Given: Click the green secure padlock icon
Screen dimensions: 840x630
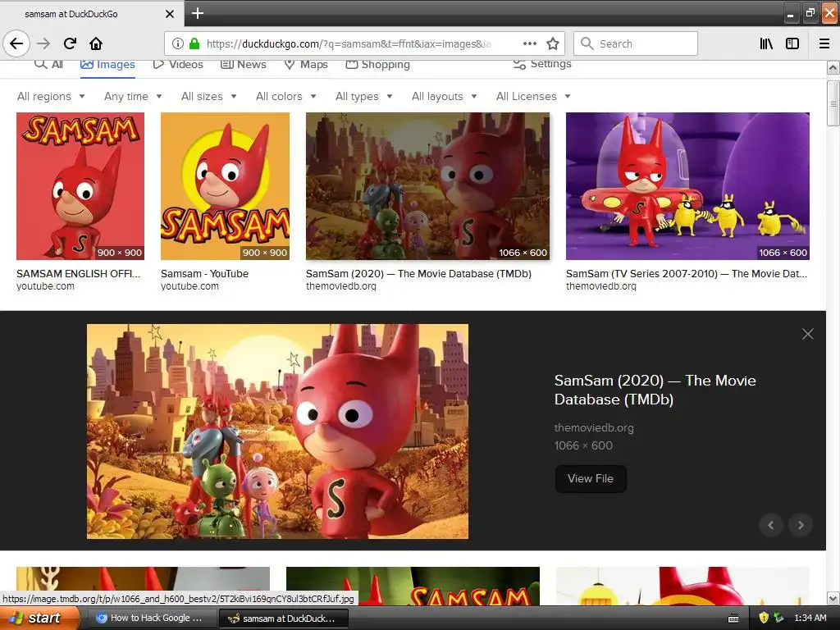Looking at the screenshot, I should [194, 43].
